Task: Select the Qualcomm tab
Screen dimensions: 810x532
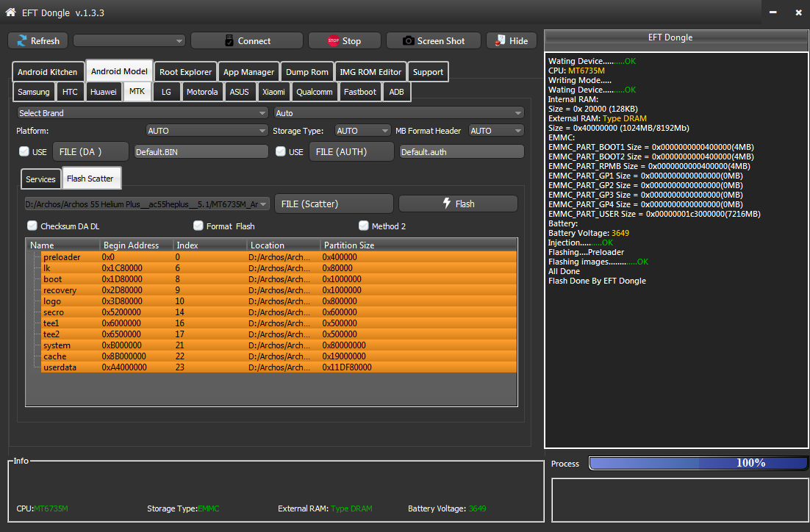Action: point(314,92)
